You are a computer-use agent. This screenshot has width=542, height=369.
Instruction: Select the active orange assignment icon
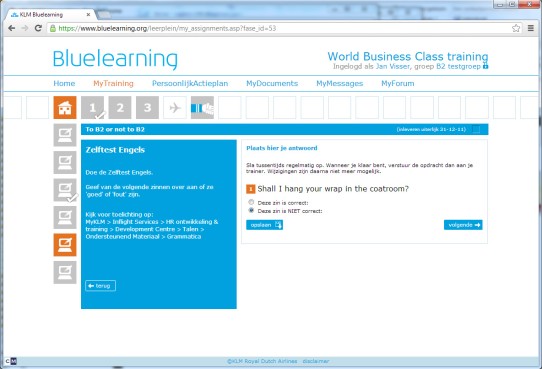(x=65, y=245)
